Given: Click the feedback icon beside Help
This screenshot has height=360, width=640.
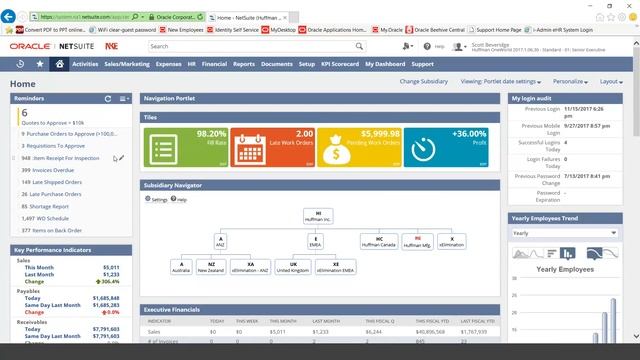Looking at the screenshot, I should pyautogui.click(x=407, y=47).
